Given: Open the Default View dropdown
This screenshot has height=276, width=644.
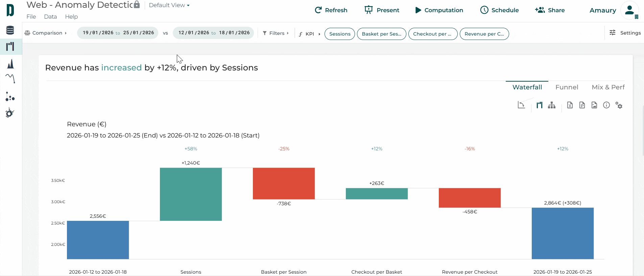Looking at the screenshot, I should [169, 5].
